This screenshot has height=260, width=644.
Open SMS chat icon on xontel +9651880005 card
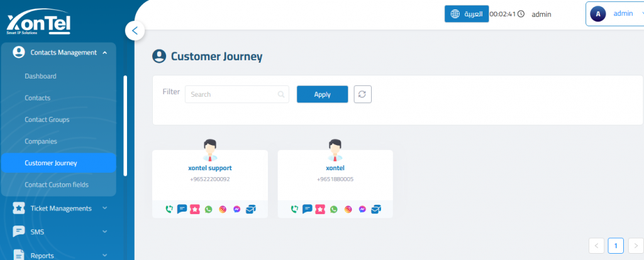coord(307,209)
